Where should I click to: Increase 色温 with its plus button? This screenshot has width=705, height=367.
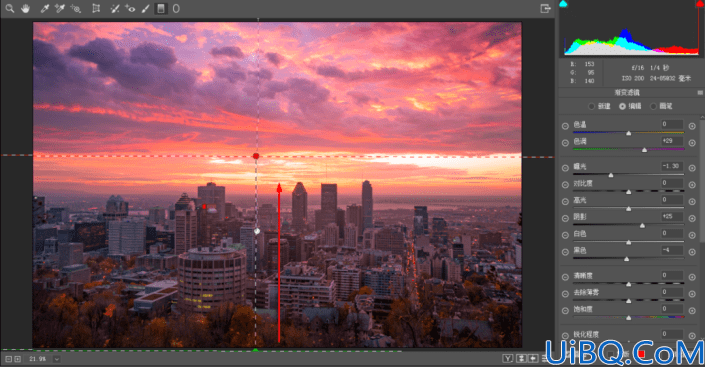tap(692, 126)
